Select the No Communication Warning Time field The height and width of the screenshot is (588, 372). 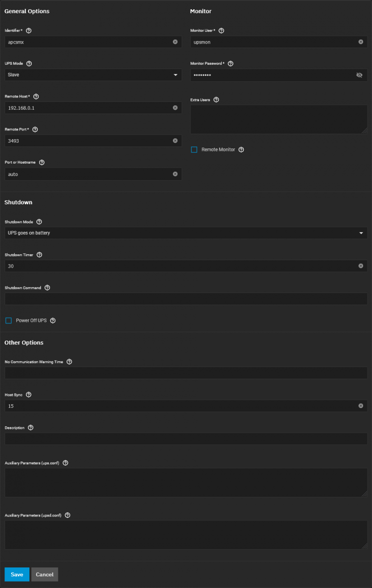pos(186,373)
